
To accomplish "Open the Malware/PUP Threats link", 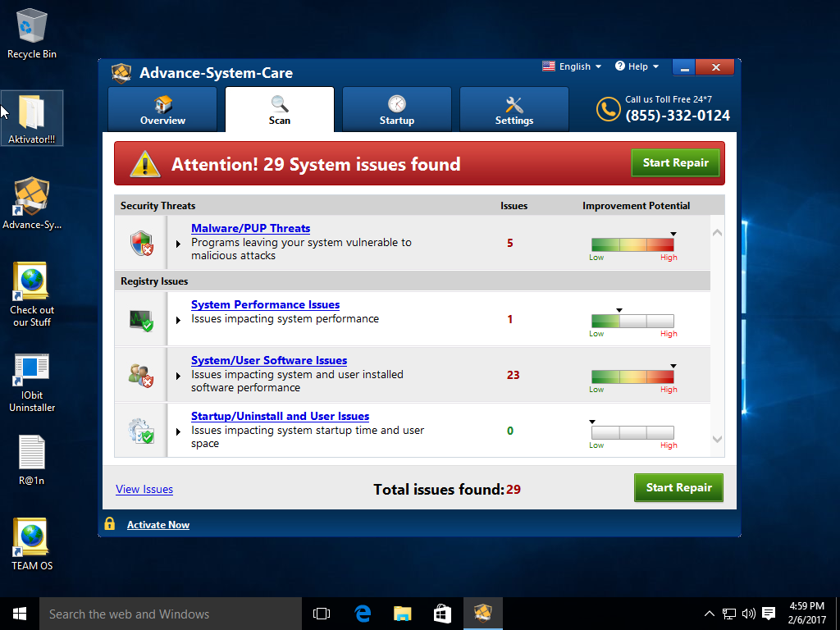I will 251,228.
